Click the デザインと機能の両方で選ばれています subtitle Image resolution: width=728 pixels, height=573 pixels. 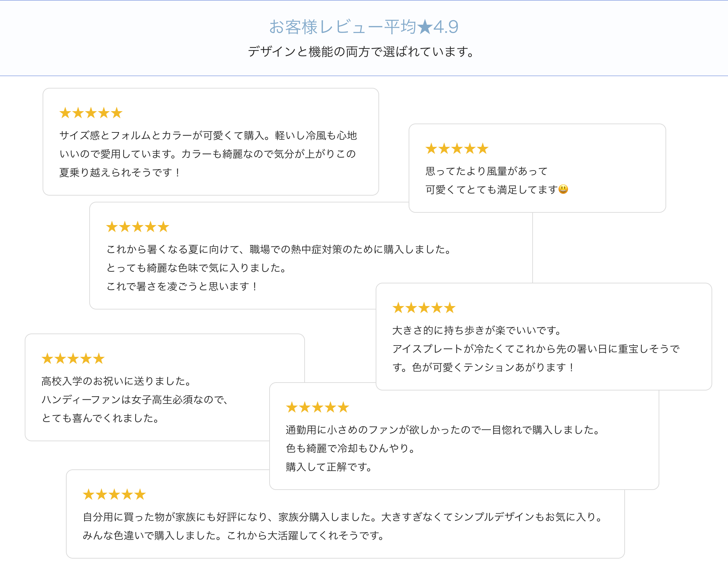click(x=362, y=52)
